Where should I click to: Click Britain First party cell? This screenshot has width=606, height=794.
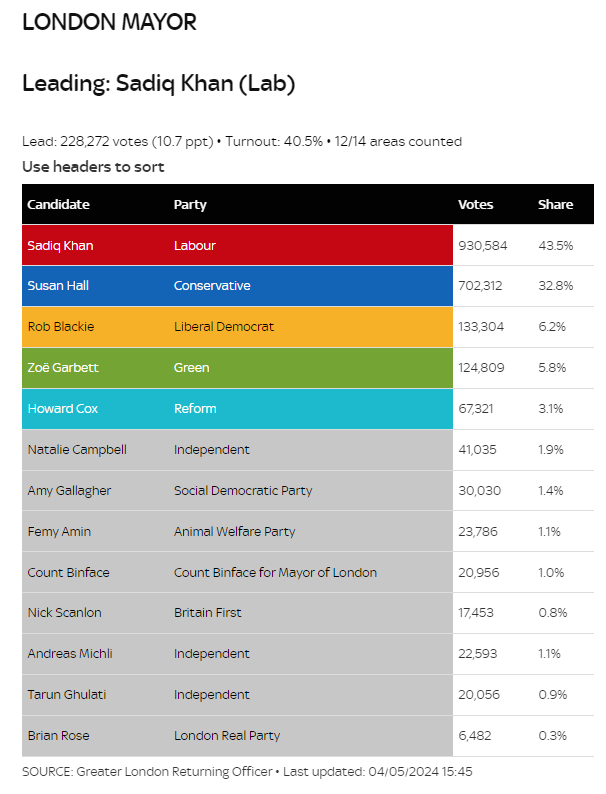click(208, 613)
